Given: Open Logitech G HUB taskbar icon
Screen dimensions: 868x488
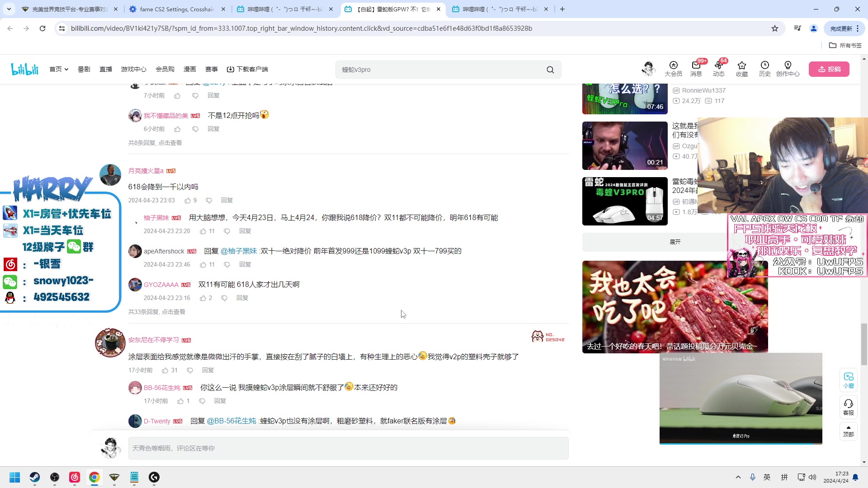Looking at the screenshot, I should tap(154, 477).
